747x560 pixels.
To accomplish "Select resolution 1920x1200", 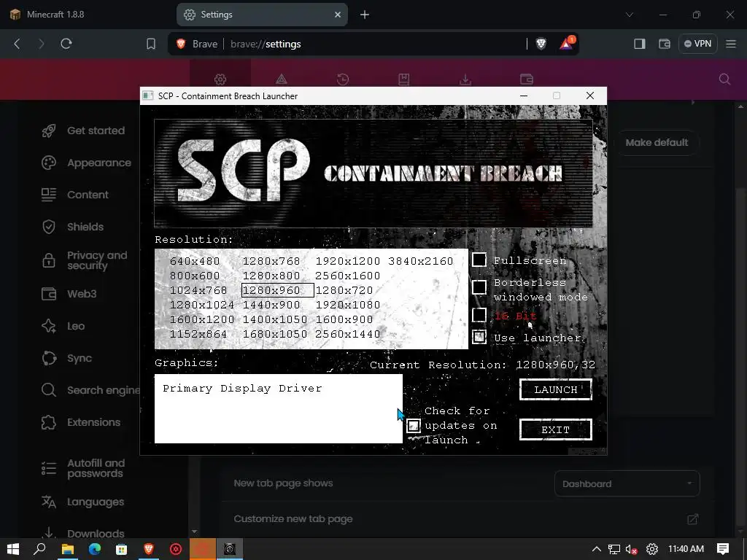I will tap(348, 262).
